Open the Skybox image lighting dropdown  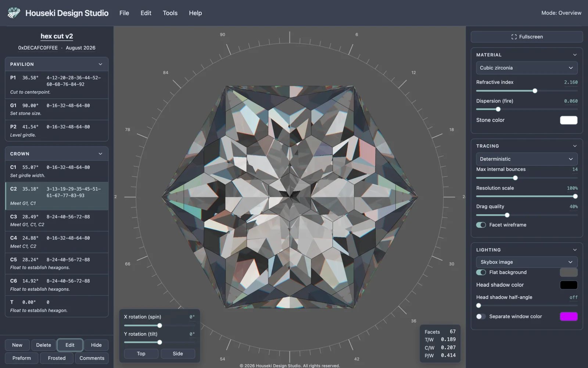pos(527,262)
